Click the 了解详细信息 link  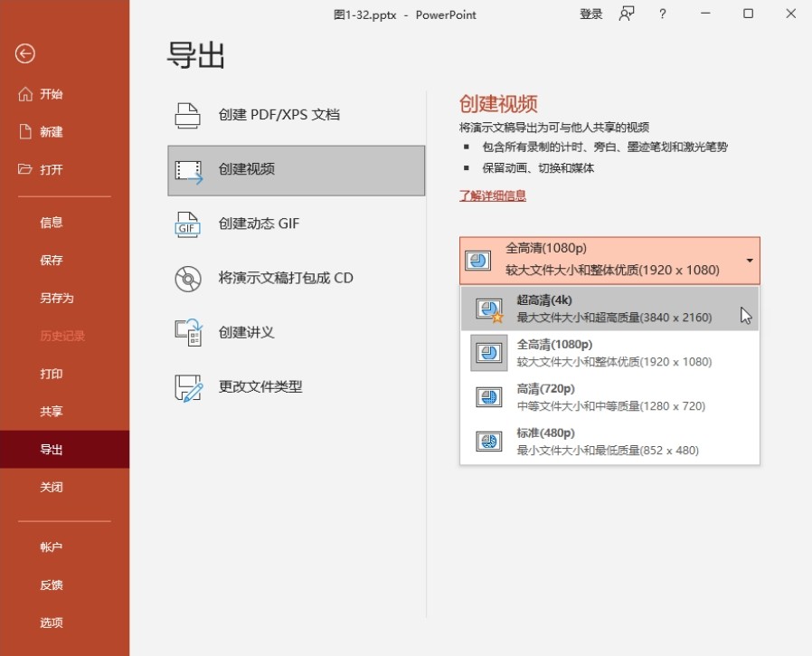point(493,195)
